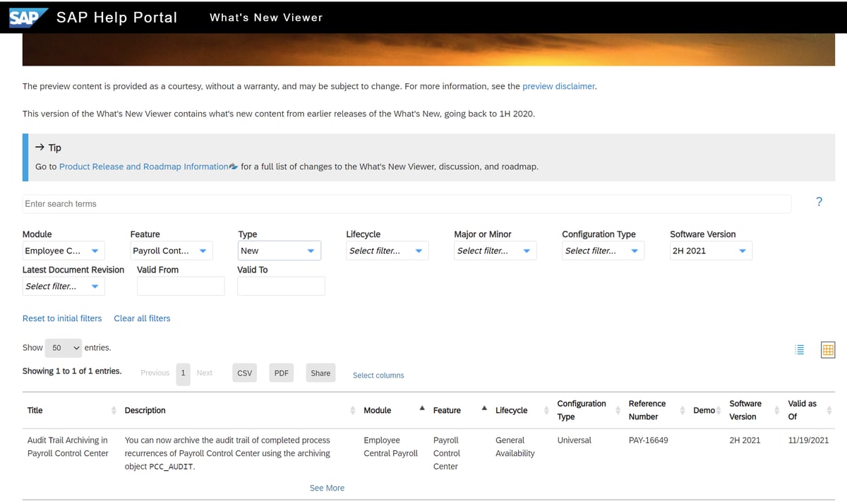The image size is (847, 504).
Task: Open the preview disclaimer link
Action: [x=558, y=85]
